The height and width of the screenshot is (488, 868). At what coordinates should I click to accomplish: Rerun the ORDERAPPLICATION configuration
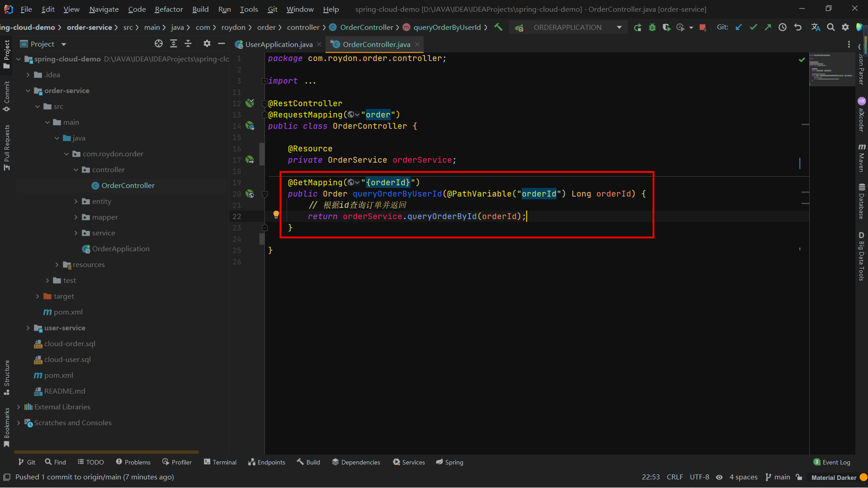point(637,28)
